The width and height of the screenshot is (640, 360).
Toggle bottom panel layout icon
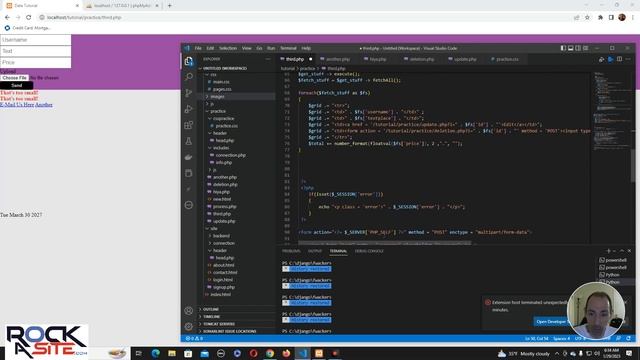(571, 48)
